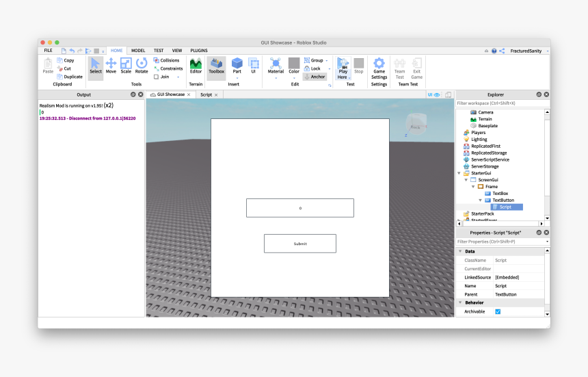Collapse the TextButton tree node
Viewport: 588px width, 377px height.
tap(481, 200)
